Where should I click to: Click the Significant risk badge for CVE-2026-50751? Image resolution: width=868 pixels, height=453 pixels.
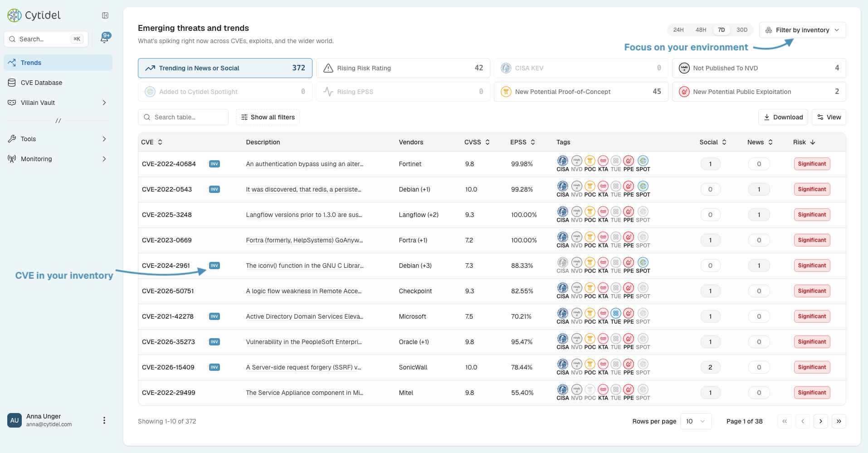pos(812,291)
